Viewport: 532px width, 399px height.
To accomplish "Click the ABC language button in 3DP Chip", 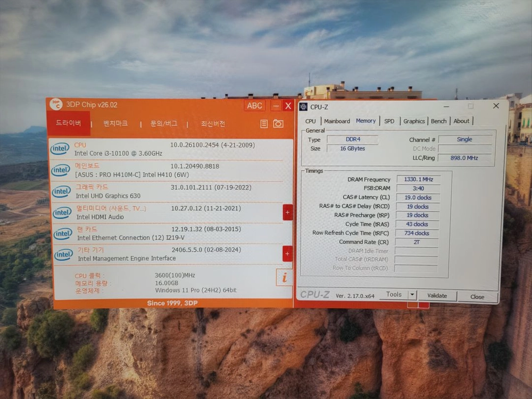I will [x=254, y=106].
